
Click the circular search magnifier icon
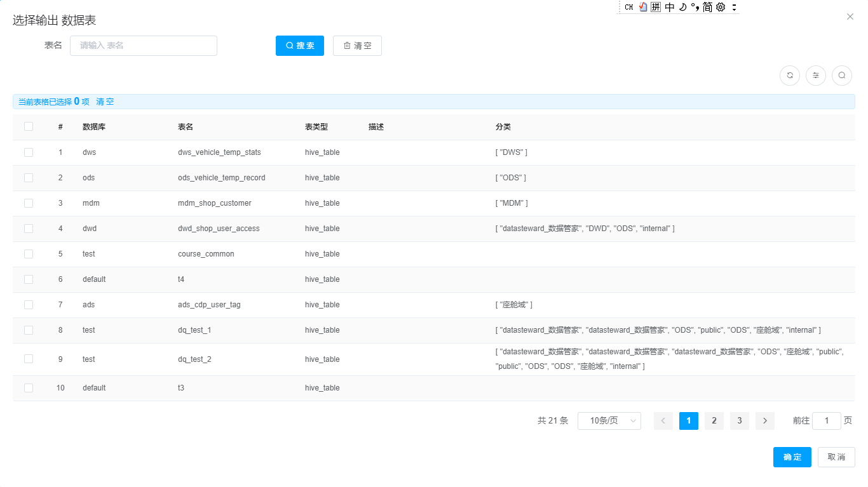842,75
